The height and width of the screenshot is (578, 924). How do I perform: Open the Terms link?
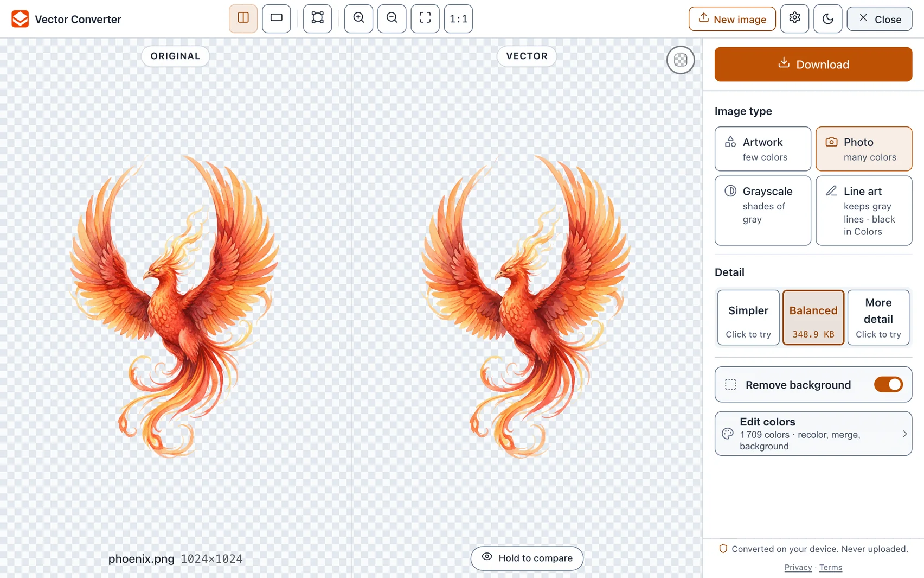(831, 567)
